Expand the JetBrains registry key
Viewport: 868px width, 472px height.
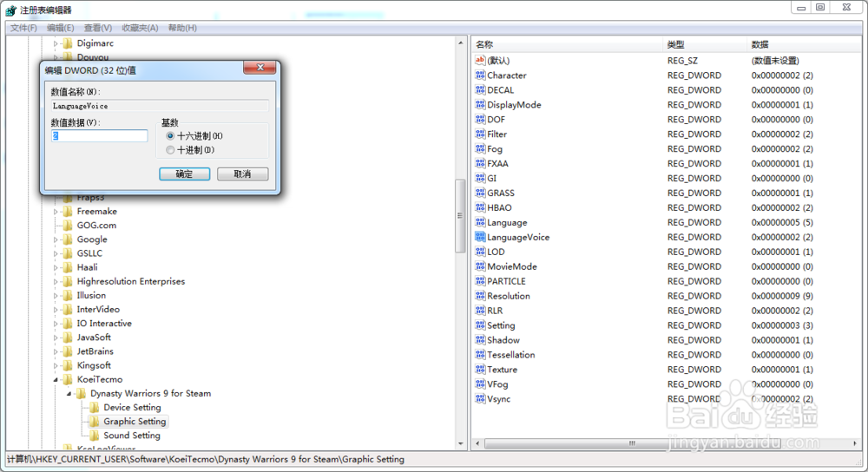56,351
